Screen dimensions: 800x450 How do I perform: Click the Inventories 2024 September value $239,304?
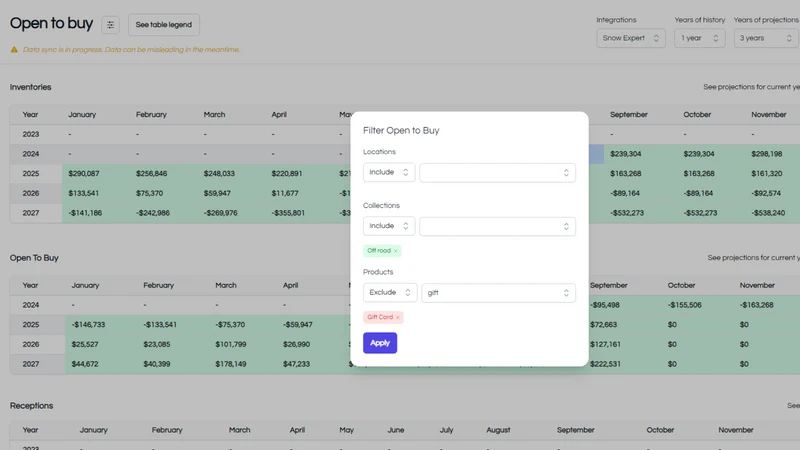tap(626, 154)
